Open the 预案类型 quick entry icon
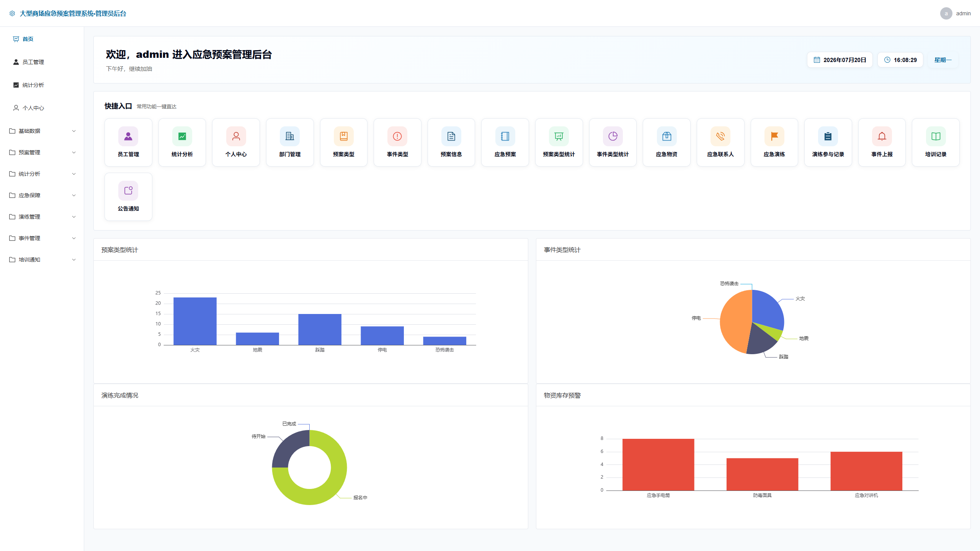980x551 pixels. [343, 136]
